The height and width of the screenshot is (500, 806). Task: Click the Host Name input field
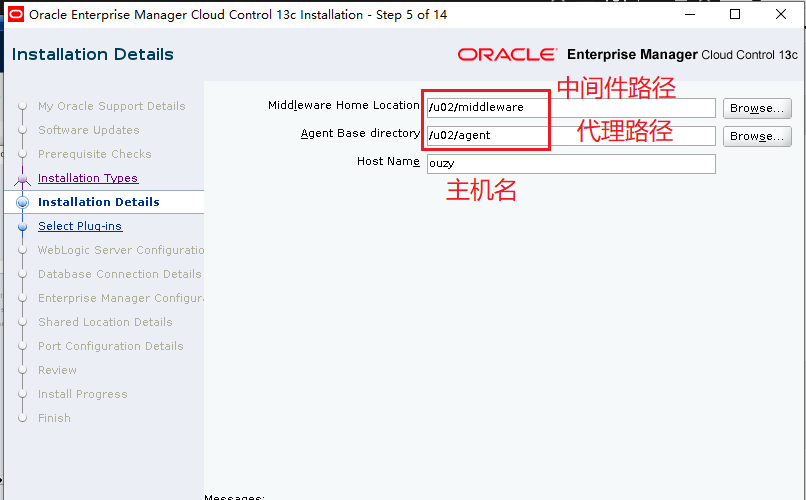(571, 163)
